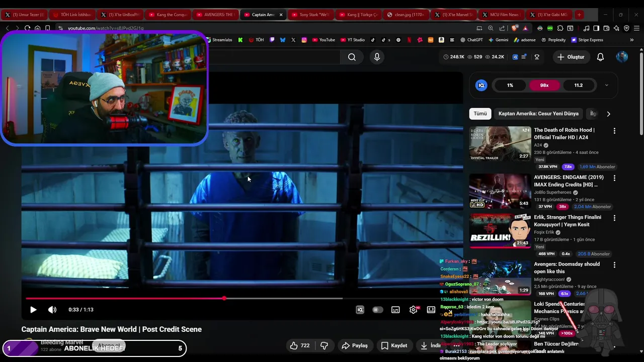Click the YouTube search magnifier button
The width and height of the screenshot is (644, 362).
[352, 57]
